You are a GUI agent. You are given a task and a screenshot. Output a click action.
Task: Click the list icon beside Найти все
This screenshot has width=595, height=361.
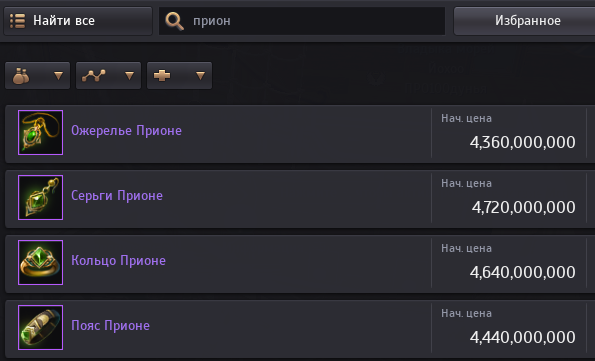pyautogui.click(x=17, y=21)
